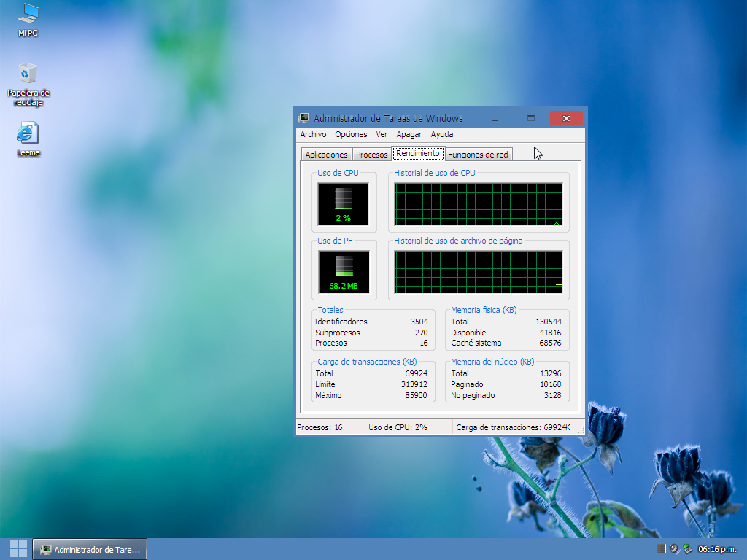Select the Funciones de red tab

click(478, 154)
